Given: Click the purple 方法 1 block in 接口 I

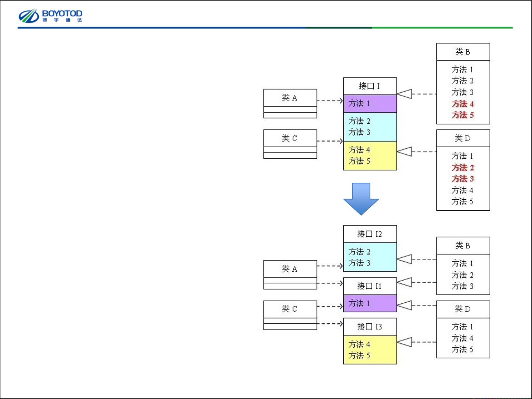Looking at the screenshot, I should (x=370, y=104).
